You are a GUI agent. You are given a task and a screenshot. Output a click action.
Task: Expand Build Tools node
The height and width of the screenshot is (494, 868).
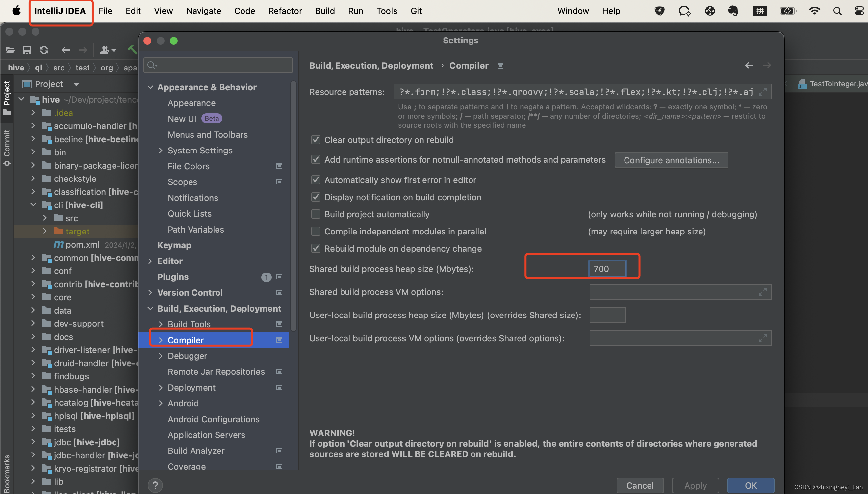(x=161, y=324)
